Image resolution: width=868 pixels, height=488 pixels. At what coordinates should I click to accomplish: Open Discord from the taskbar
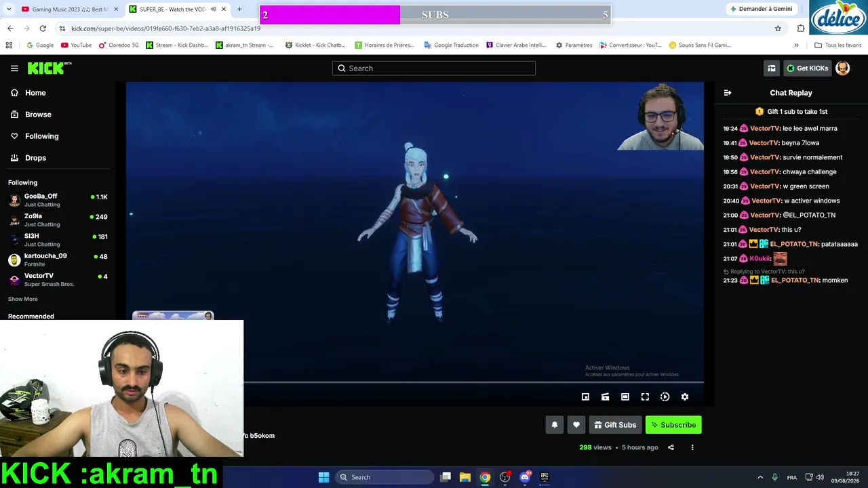click(525, 477)
